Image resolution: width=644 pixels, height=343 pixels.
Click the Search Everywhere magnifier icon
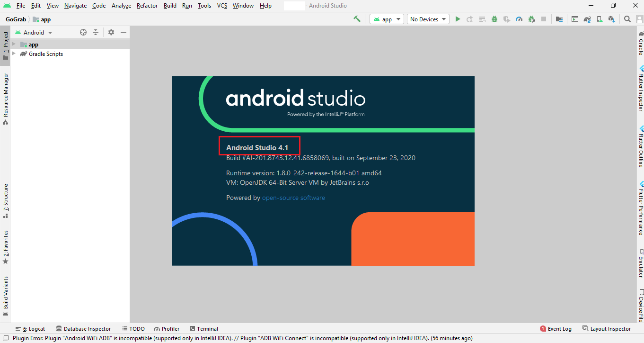point(627,19)
